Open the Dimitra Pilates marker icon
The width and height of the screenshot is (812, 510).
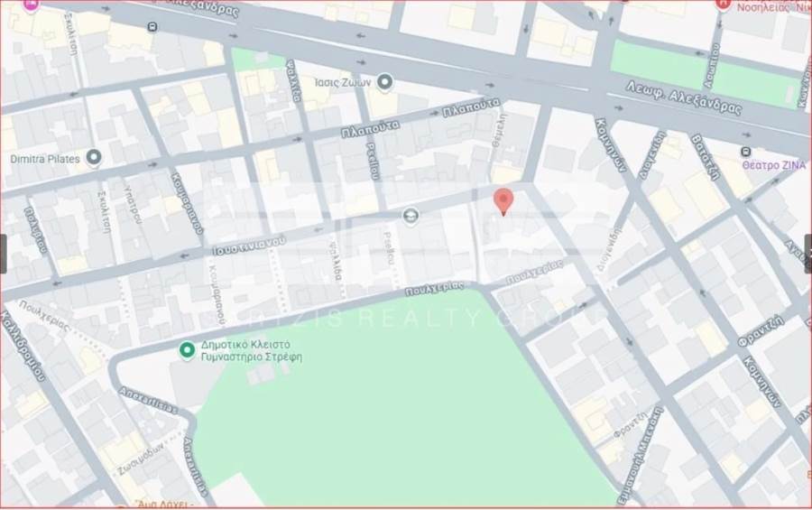pyautogui.click(x=94, y=157)
